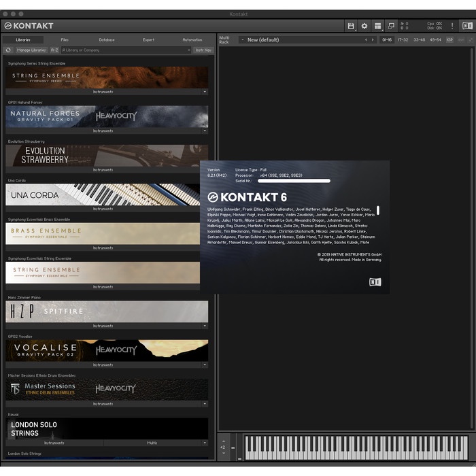Go to previous multi preset arrow
The height and width of the screenshot is (476, 476).
(366, 39)
